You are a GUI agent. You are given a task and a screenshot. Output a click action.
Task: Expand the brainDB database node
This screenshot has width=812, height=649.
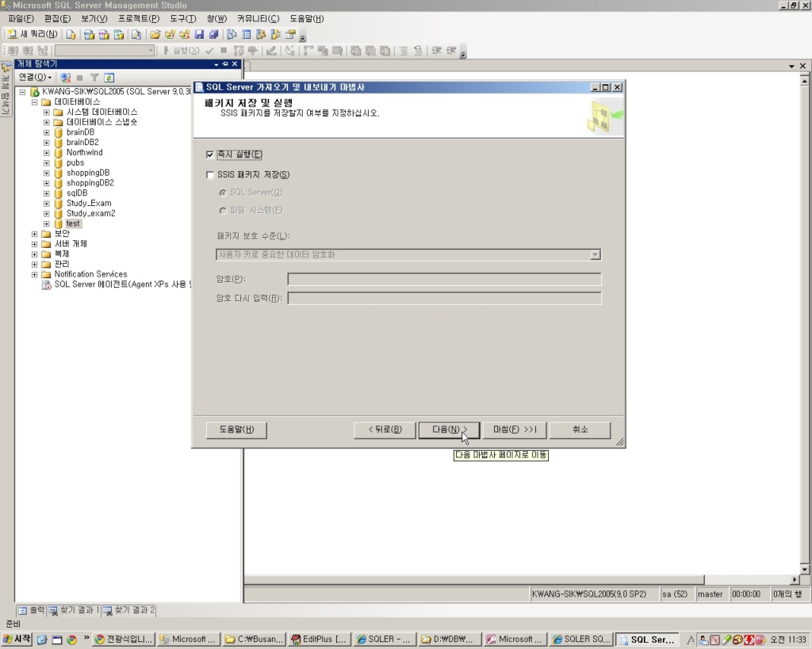coord(47,132)
